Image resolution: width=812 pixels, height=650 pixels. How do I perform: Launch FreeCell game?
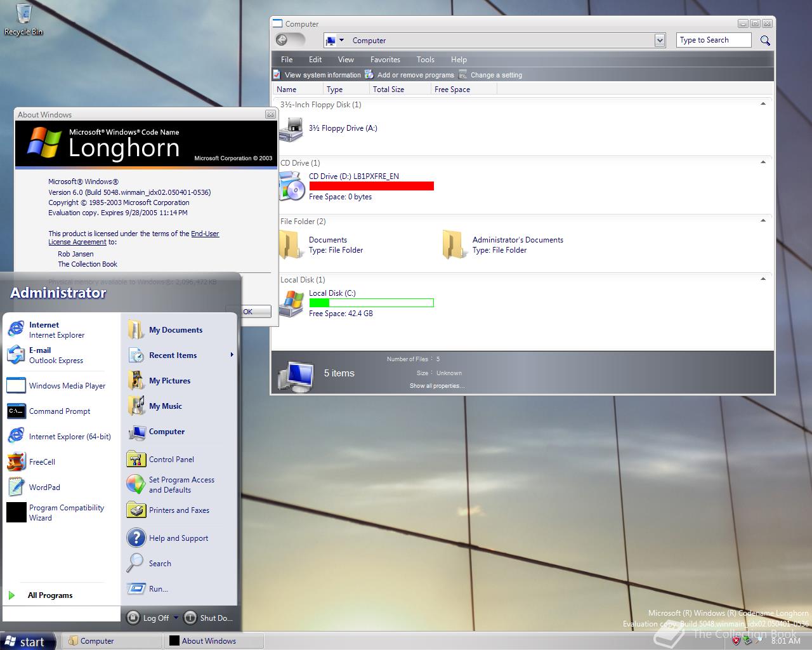click(x=56, y=461)
